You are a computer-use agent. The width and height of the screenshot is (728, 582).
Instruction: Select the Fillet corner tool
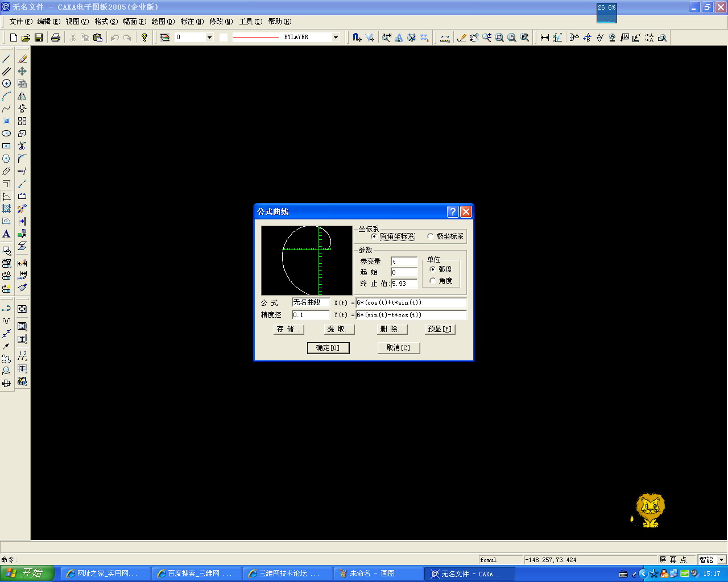click(22, 159)
